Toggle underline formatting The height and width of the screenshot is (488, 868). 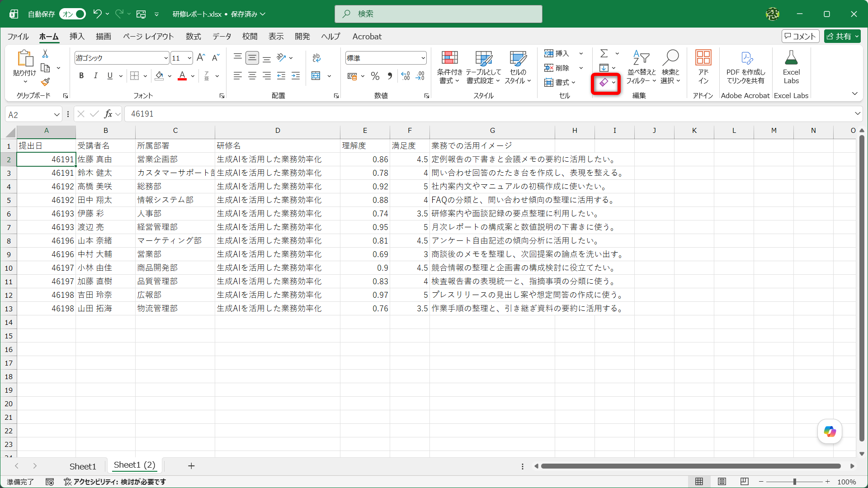[x=110, y=76]
